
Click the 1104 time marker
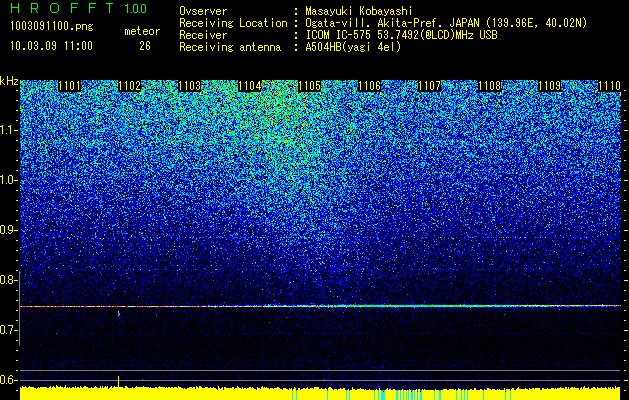[250, 86]
